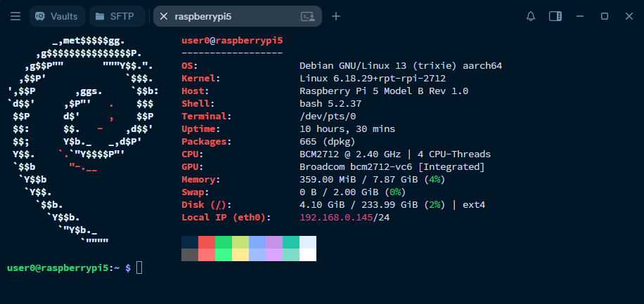Click the pale yellow swatch in bottom palette row
This screenshot has width=644, height=304.
click(240, 255)
